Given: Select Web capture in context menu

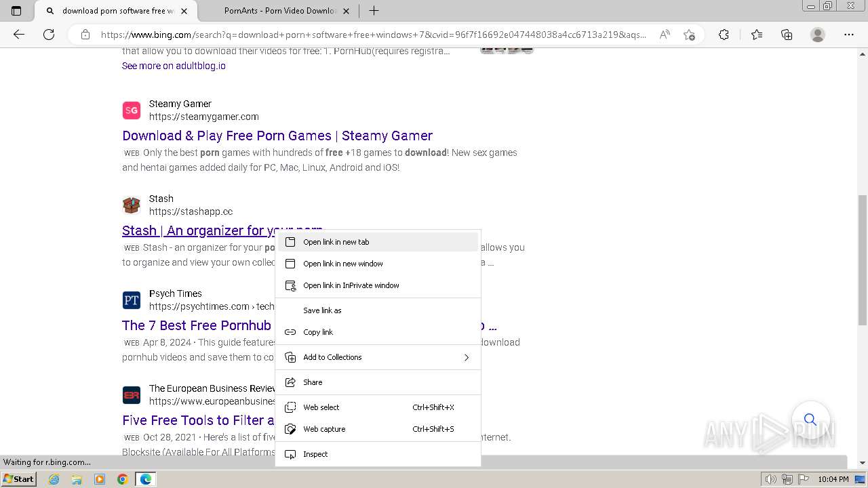Looking at the screenshot, I should point(378,429).
